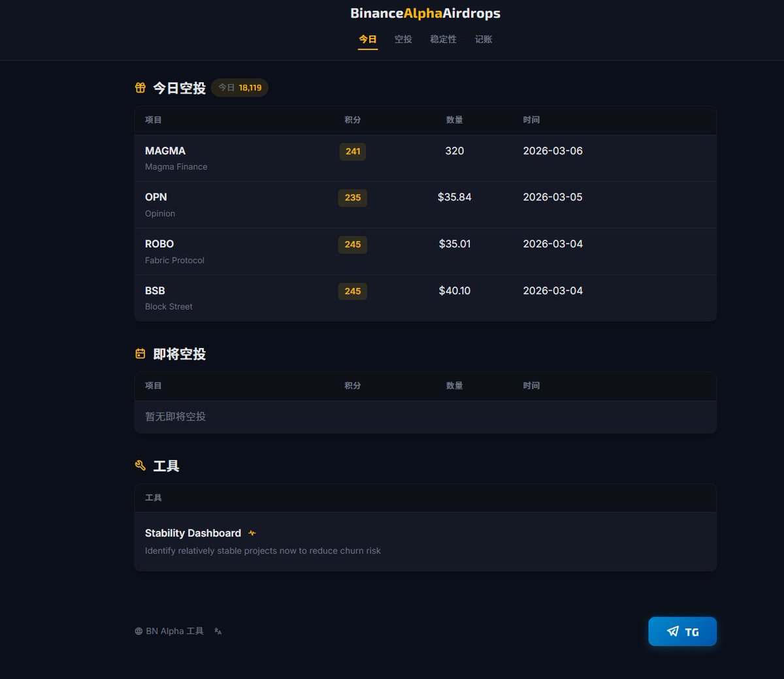Click the pulse icon next to Stability Dashboard

pyautogui.click(x=252, y=533)
